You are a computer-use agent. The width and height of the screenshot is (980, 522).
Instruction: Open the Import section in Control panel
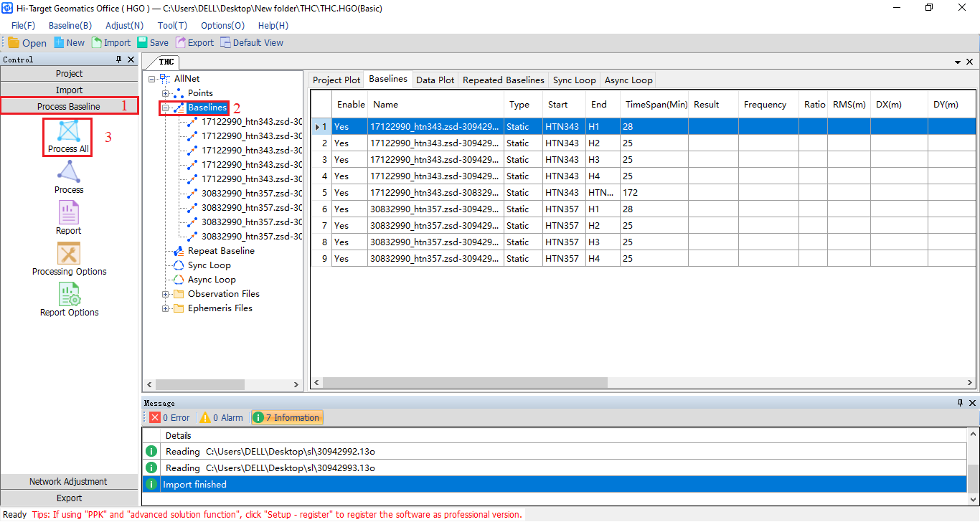point(69,90)
